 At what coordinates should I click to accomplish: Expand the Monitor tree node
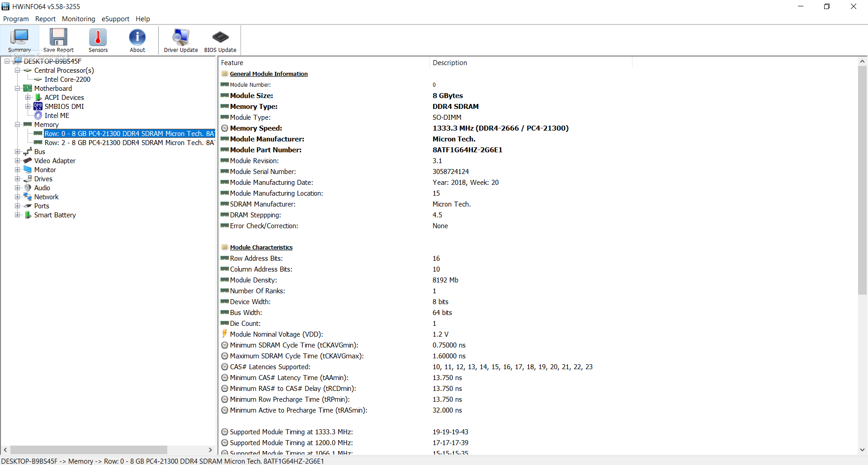(17, 169)
